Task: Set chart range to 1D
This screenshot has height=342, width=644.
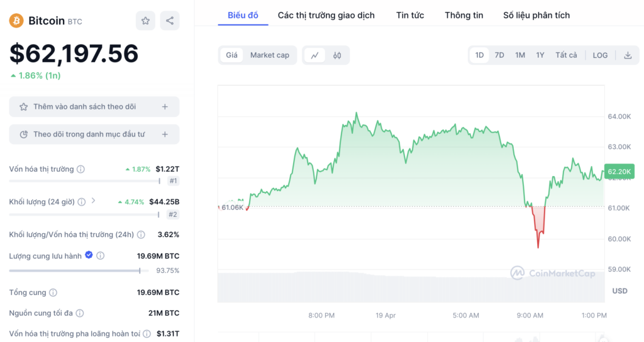Action: [479, 55]
